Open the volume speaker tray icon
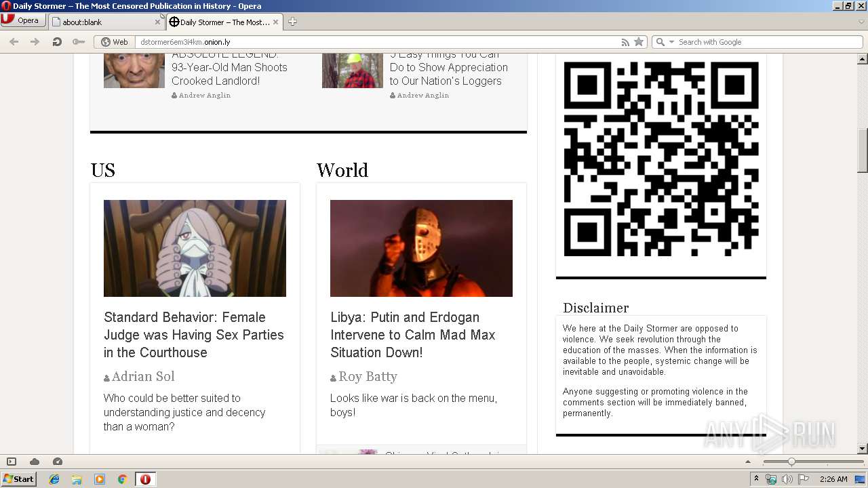This screenshot has width=868, height=488. click(787, 479)
